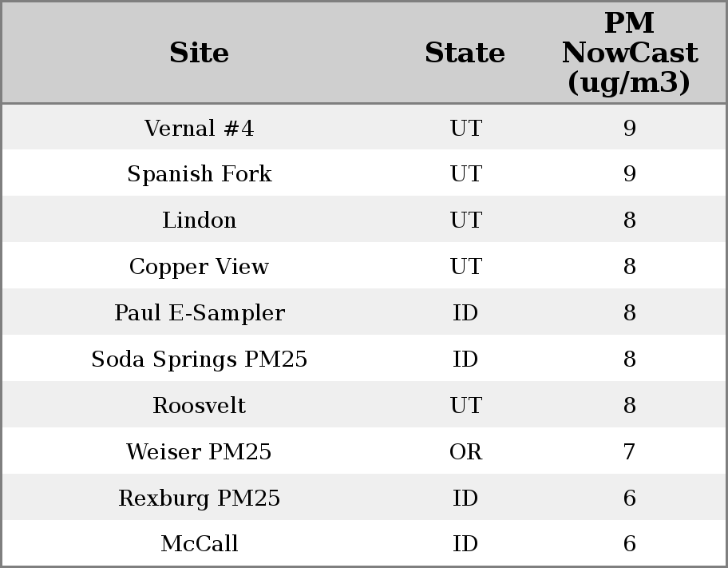728x568 pixels.
Task: Click the Copper View site name
Action: 199,267
